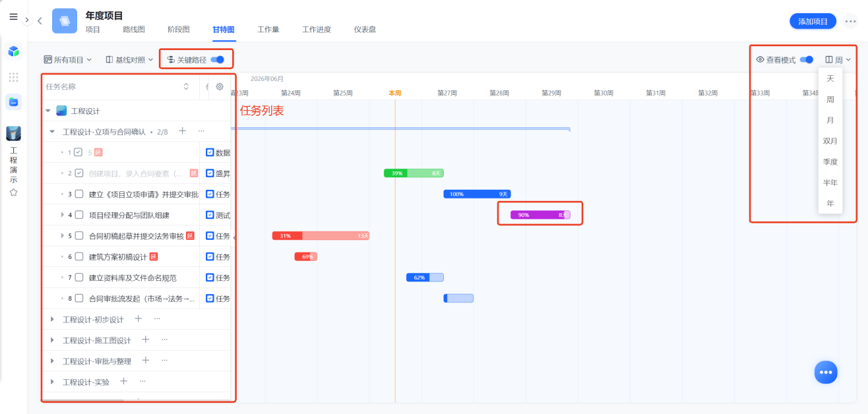Viewport: 868px width, 414px height.
Task: Add a task to 工程设计-施工图设计
Action: tap(146, 340)
